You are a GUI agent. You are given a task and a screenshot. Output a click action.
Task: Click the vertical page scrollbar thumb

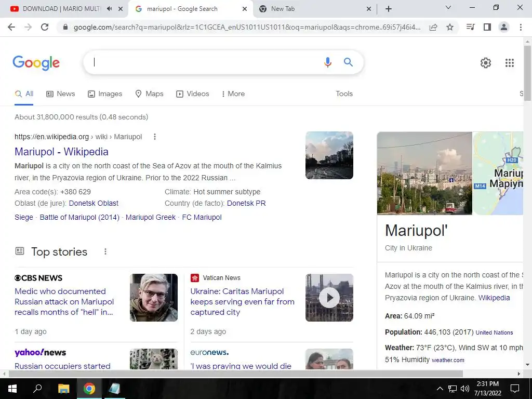527,73
